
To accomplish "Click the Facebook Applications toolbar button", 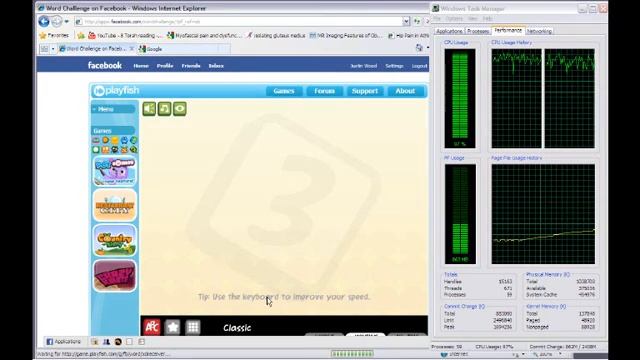I will click(63, 342).
